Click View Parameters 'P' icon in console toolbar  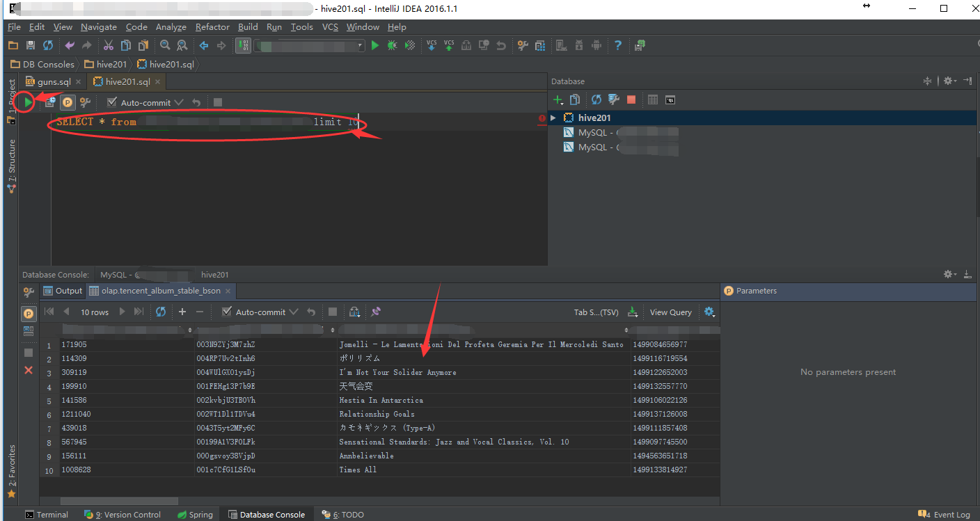click(x=68, y=102)
